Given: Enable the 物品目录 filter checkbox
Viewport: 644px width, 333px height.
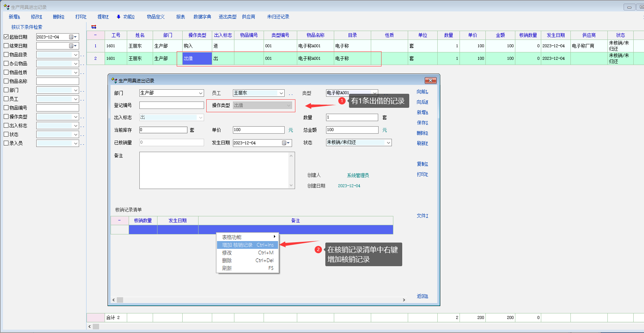Looking at the screenshot, I should point(6,55).
